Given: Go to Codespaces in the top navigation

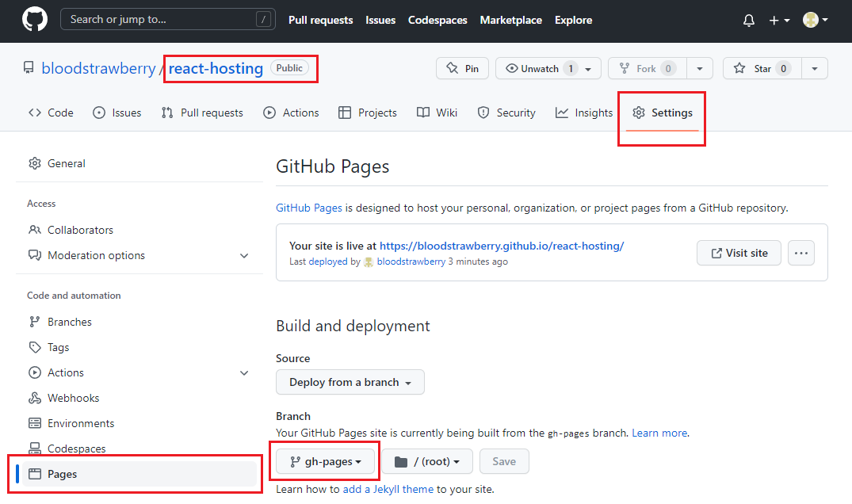Looking at the screenshot, I should (x=437, y=20).
